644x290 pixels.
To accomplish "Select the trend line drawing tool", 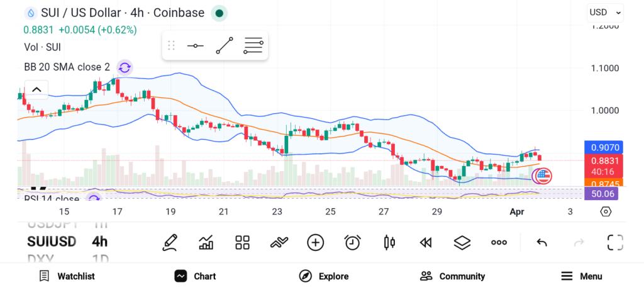I will [224, 46].
